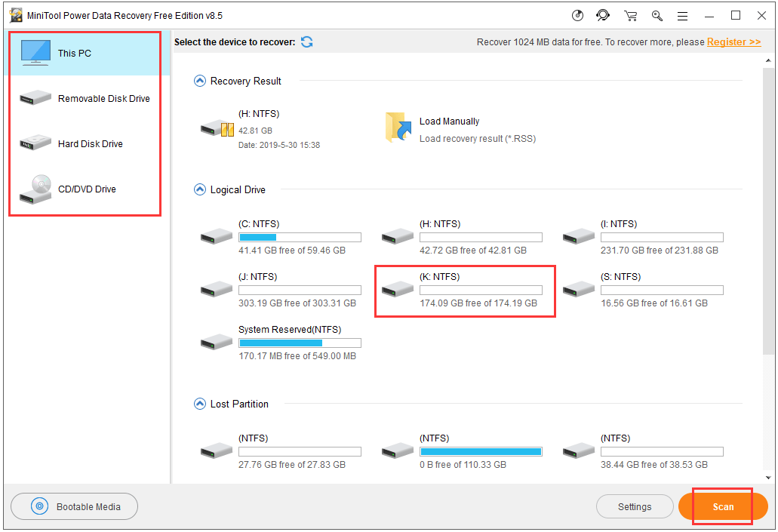Click the license key magnifier icon
This screenshot has width=778, height=532.
coord(657,15)
